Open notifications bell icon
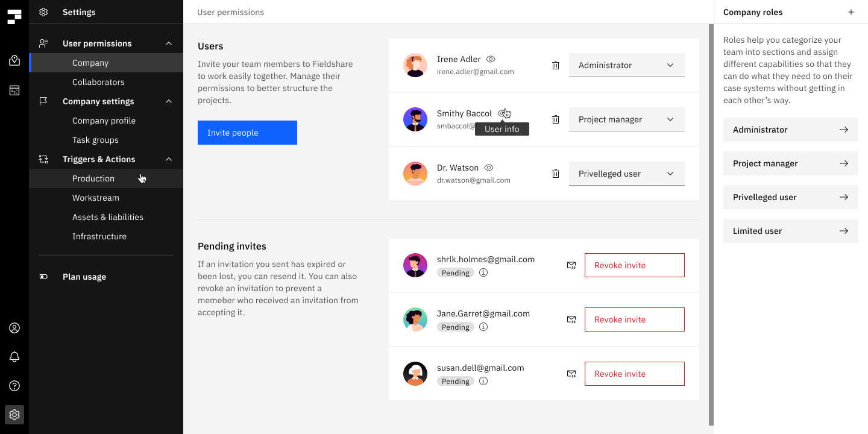 (14, 357)
